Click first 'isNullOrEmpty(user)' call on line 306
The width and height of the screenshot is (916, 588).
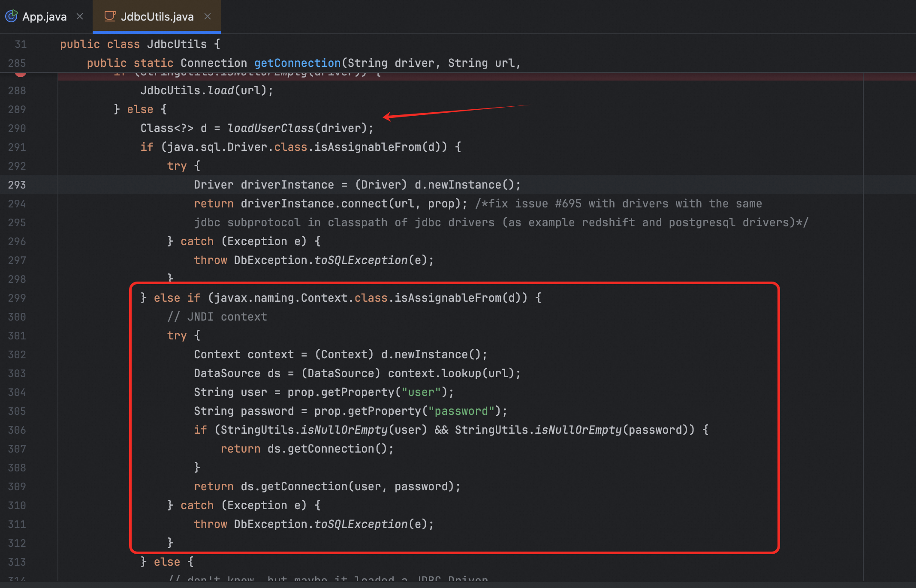point(364,430)
